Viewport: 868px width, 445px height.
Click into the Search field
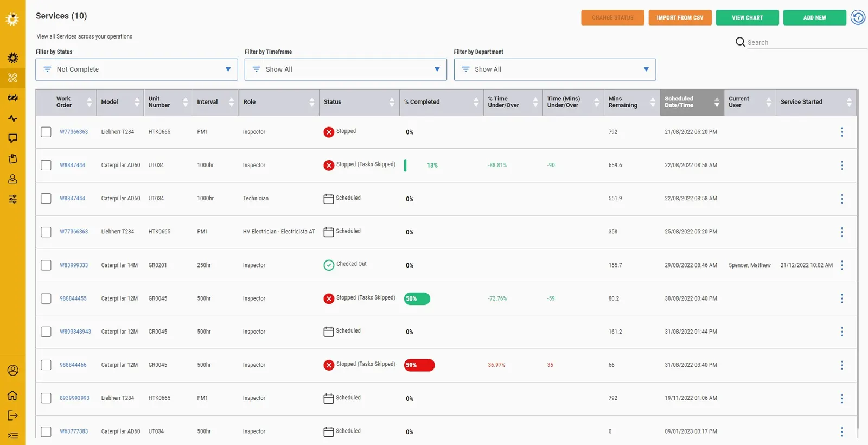tap(806, 42)
